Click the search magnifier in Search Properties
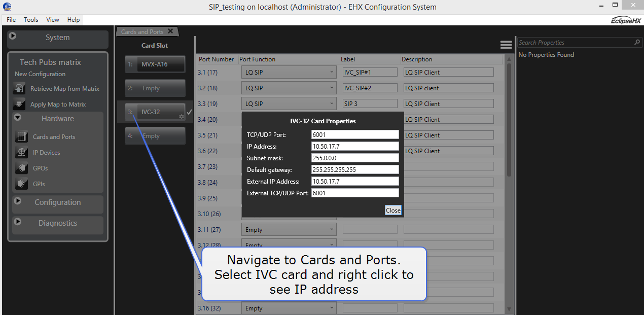This screenshot has width=644, height=315. 637,43
